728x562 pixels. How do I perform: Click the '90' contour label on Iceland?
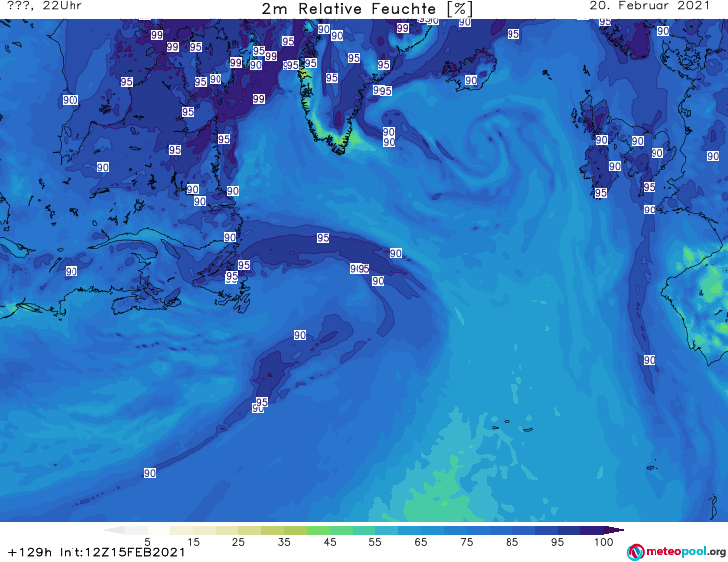(471, 80)
